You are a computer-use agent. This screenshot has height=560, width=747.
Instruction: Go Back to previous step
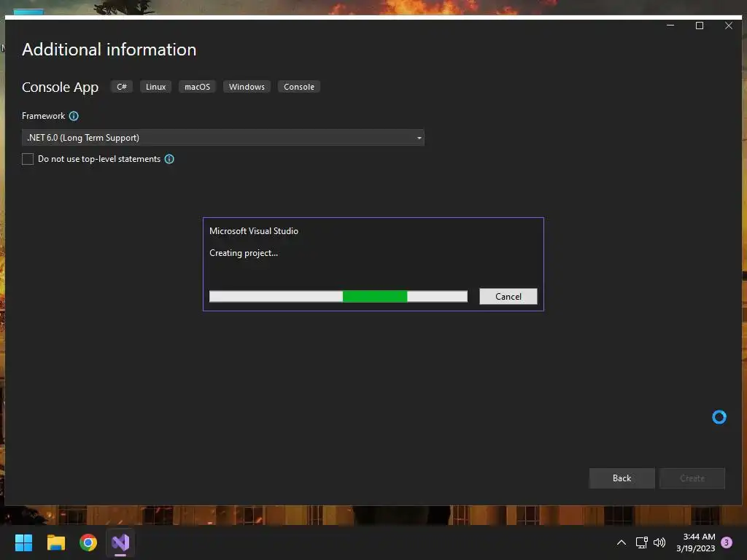click(622, 478)
